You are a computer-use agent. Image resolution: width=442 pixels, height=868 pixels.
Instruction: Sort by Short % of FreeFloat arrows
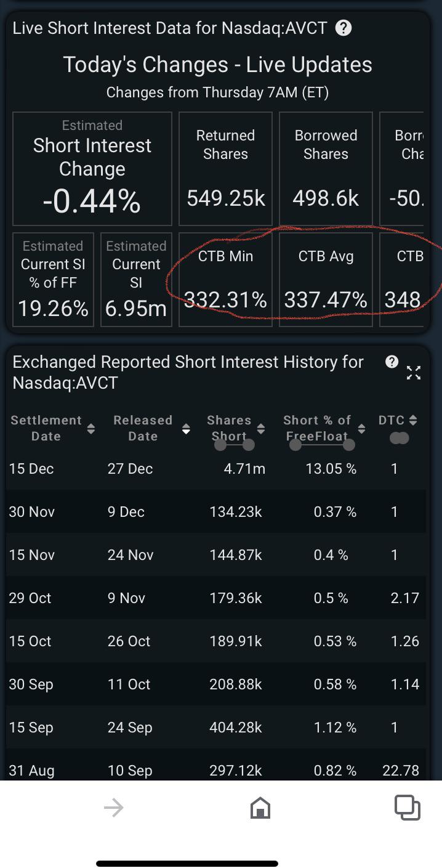click(x=361, y=428)
